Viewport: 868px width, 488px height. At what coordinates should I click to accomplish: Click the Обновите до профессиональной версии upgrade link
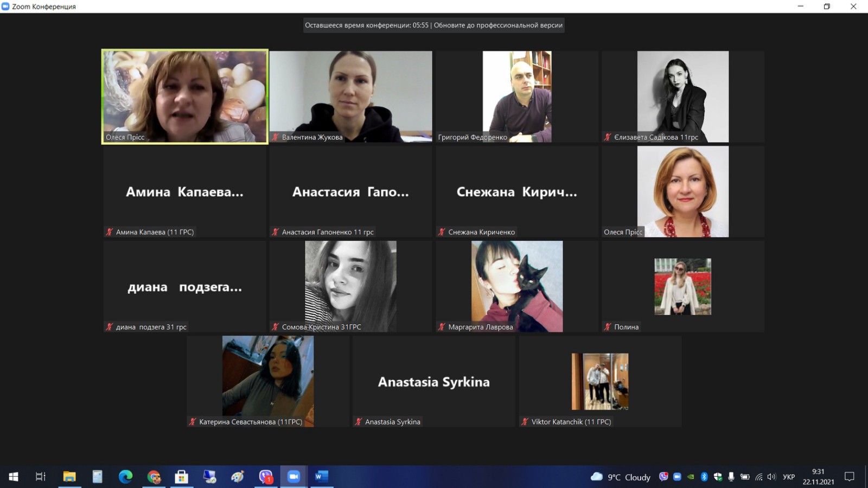[498, 25]
